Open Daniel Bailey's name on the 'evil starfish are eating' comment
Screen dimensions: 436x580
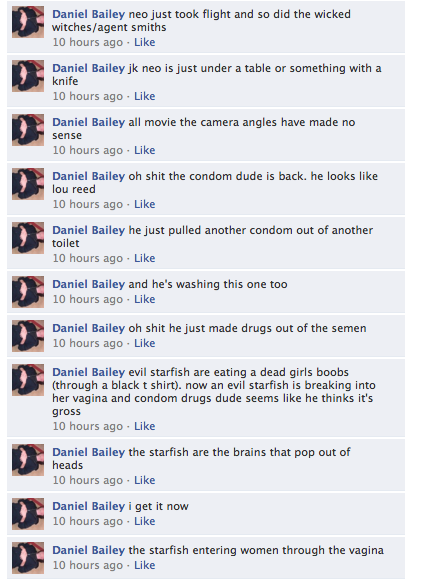(88, 372)
